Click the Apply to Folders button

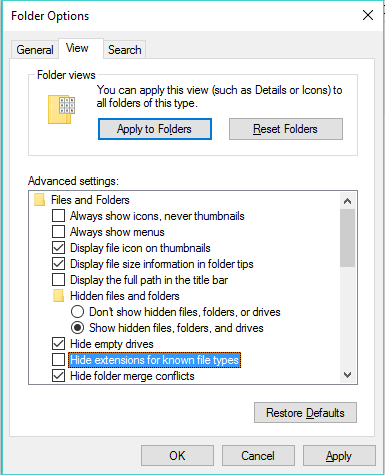(155, 129)
